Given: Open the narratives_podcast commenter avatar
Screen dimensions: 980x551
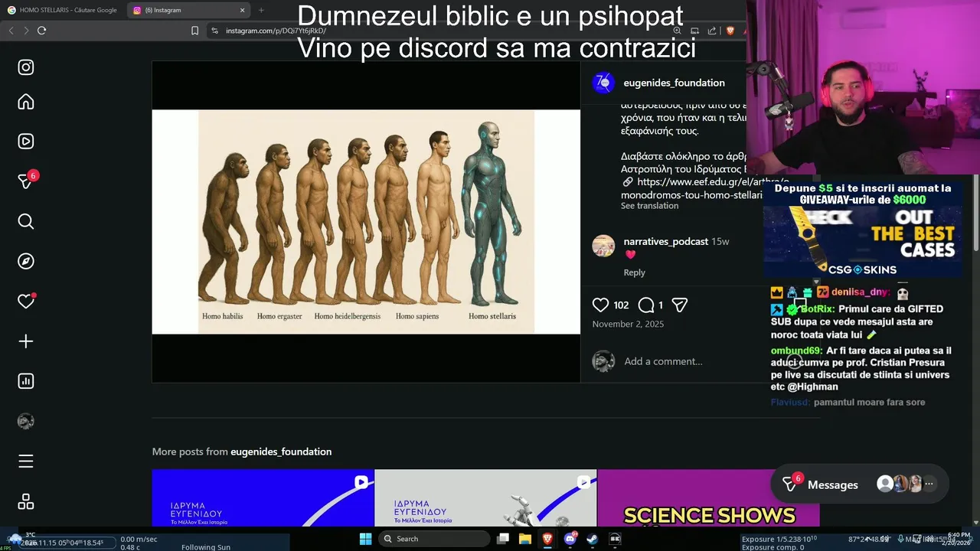Looking at the screenshot, I should 603,246.
